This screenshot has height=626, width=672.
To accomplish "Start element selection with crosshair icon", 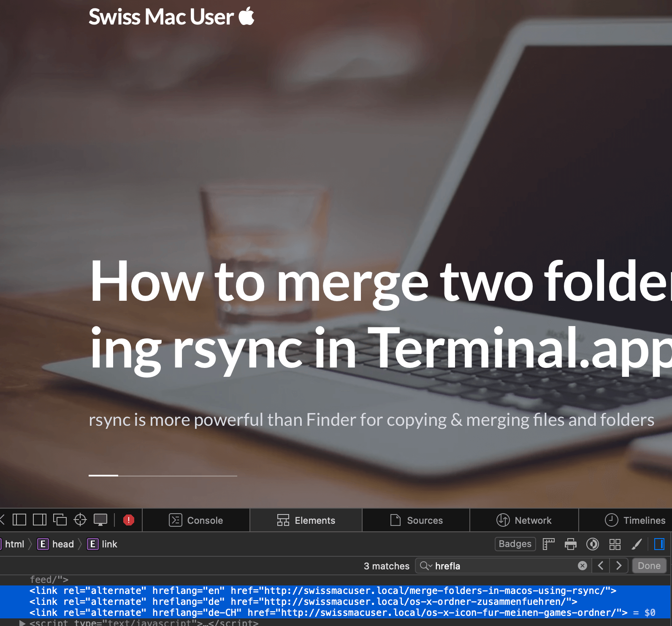I will pos(80,520).
